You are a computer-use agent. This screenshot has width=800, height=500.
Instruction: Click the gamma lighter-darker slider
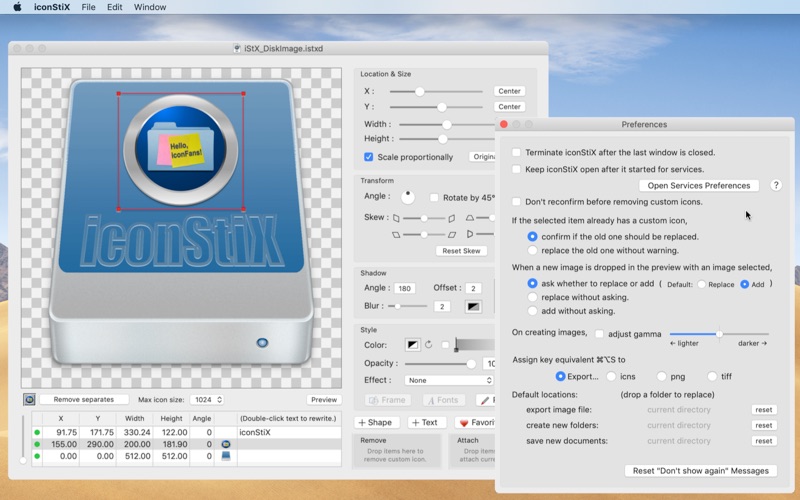[x=719, y=333]
